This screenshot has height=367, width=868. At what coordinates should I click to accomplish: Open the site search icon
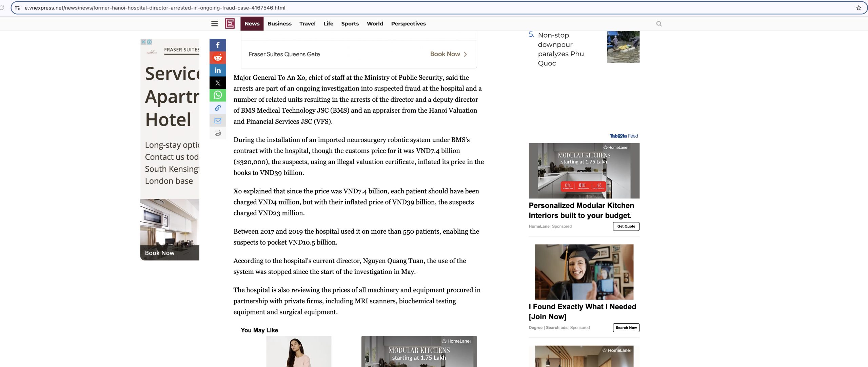click(659, 24)
